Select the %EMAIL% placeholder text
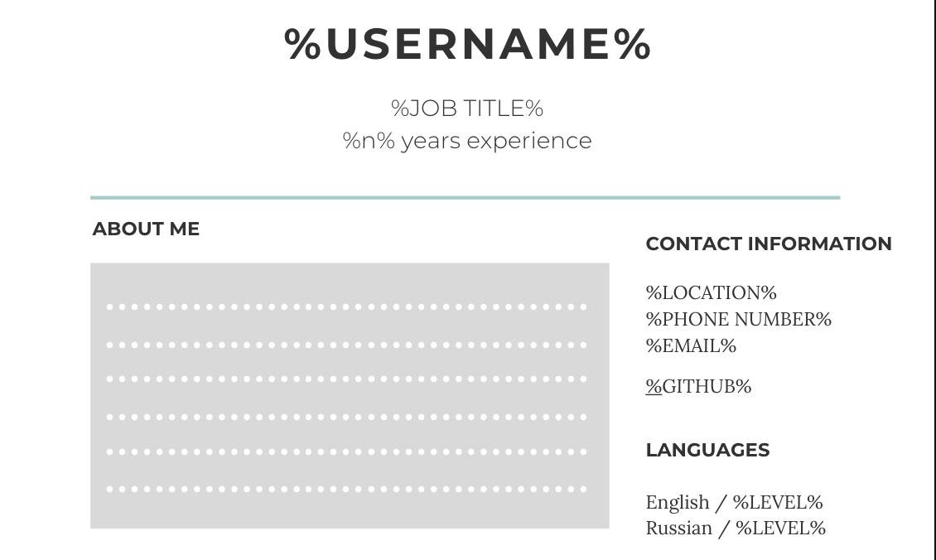The height and width of the screenshot is (560, 936). point(691,346)
